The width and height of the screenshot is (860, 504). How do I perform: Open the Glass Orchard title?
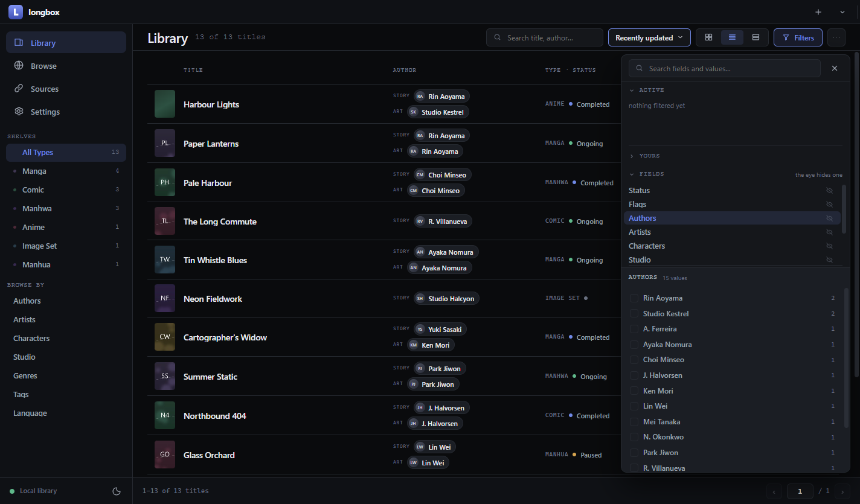click(209, 455)
